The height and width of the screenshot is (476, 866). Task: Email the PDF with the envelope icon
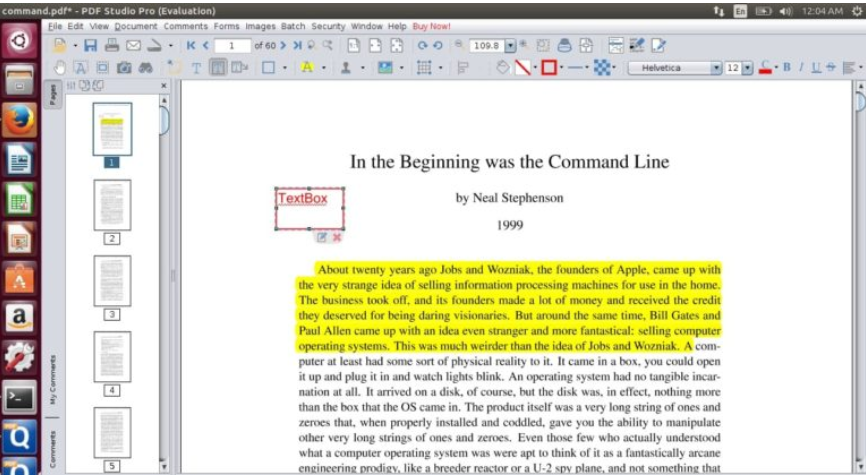click(x=133, y=45)
